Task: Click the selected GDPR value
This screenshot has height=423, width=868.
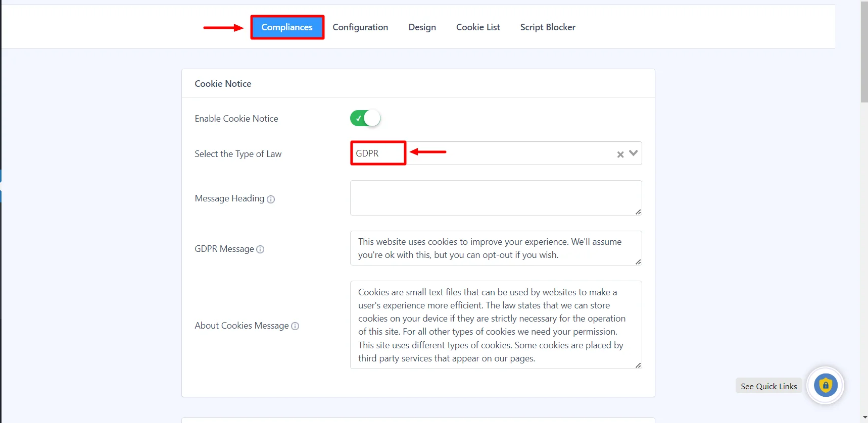Action: [367, 153]
